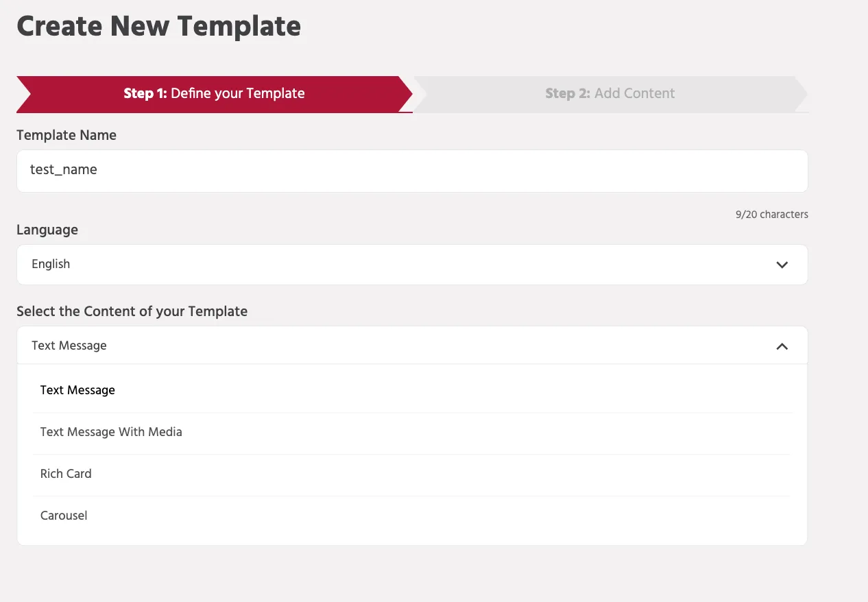Screen dimensions: 868x602
Task: Click Select the Content of your Template label
Action: [132, 311]
